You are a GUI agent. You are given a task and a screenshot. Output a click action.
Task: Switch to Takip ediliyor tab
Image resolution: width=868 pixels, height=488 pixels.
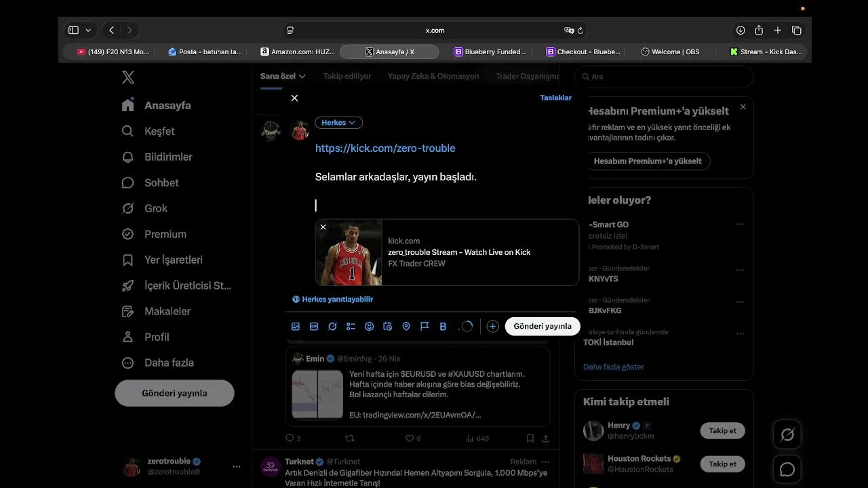tap(347, 76)
